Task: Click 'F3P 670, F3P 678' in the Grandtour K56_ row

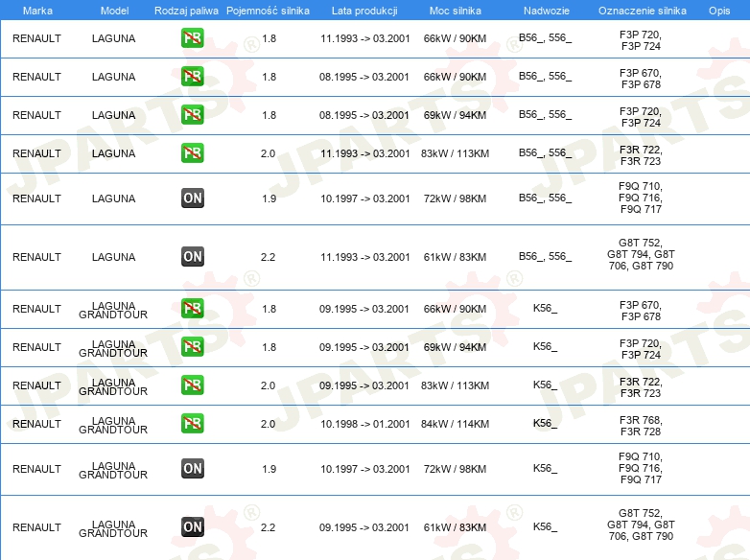Action: pyautogui.click(x=641, y=311)
